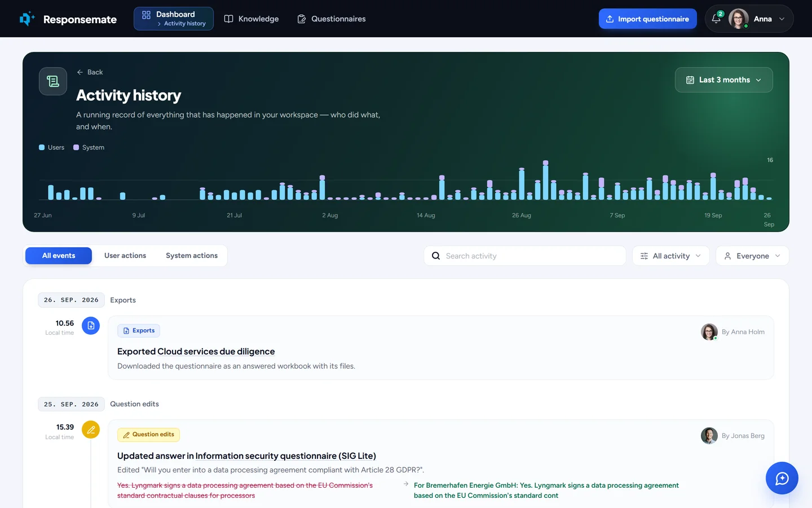Click Jonas Berg's avatar on edit event
This screenshot has width=812, height=508.
(709, 436)
